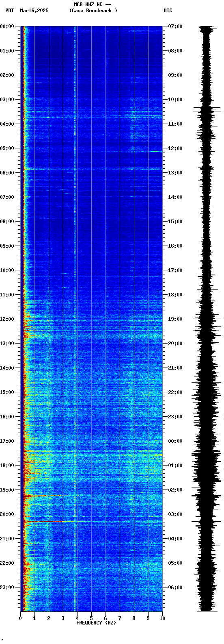Click the '06:00' PDT time label
Viewport: 224px width, 644px height.
pos(7,173)
